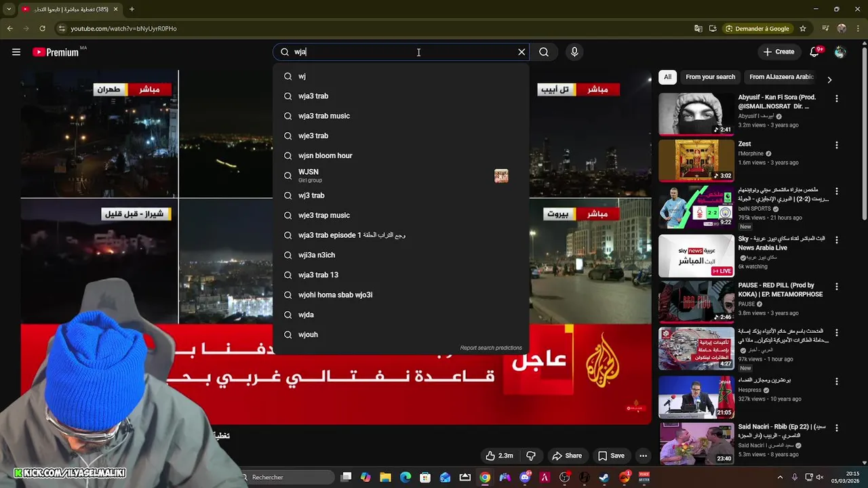The image size is (868, 488).
Task: Pick suggestion 'wji3a n3ich'
Action: click(x=401, y=255)
